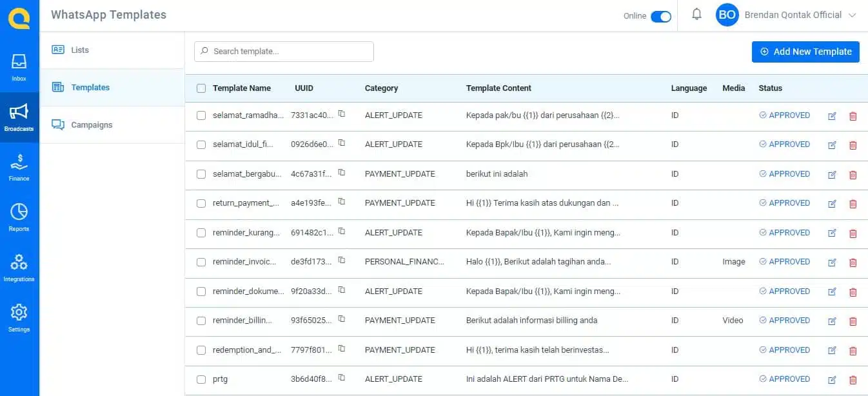Click Add New Template button
Screen dimensions: 868x396
point(805,52)
